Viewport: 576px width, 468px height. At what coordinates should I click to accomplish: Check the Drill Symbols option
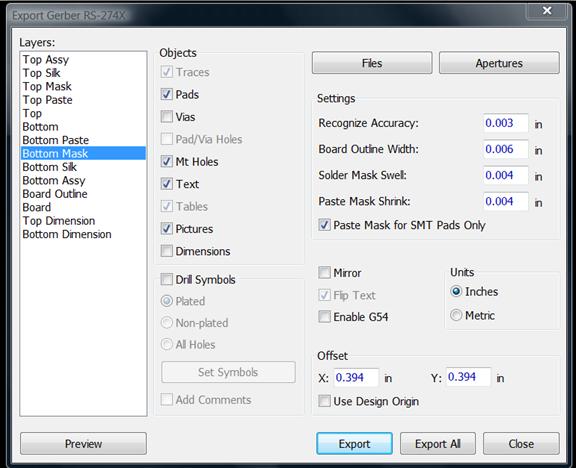[x=167, y=280]
